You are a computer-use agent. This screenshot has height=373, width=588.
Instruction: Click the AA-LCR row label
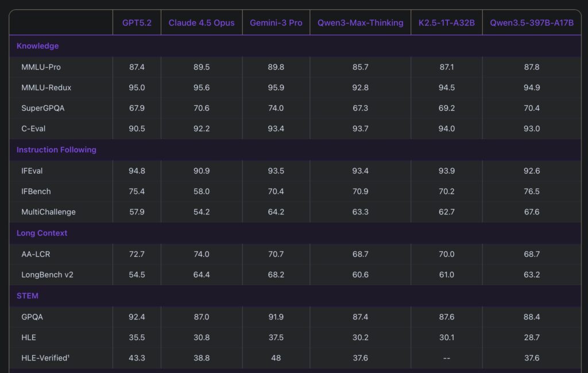tap(34, 254)
